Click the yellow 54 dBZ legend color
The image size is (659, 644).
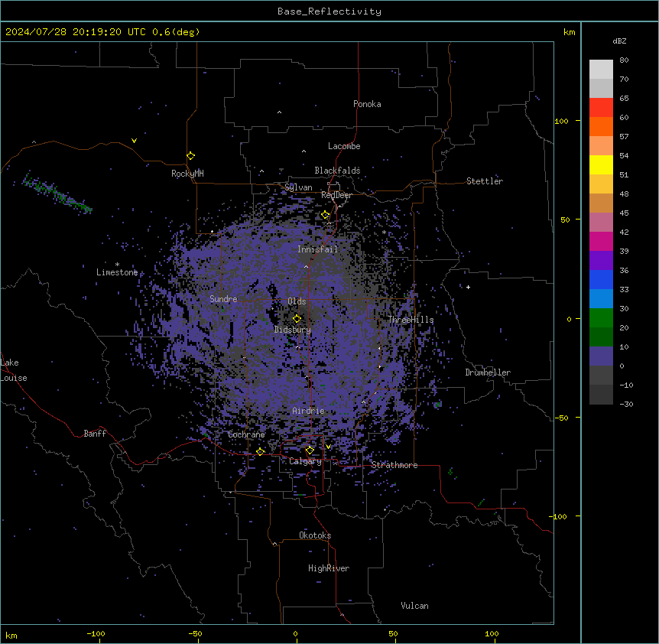point(601,164)
